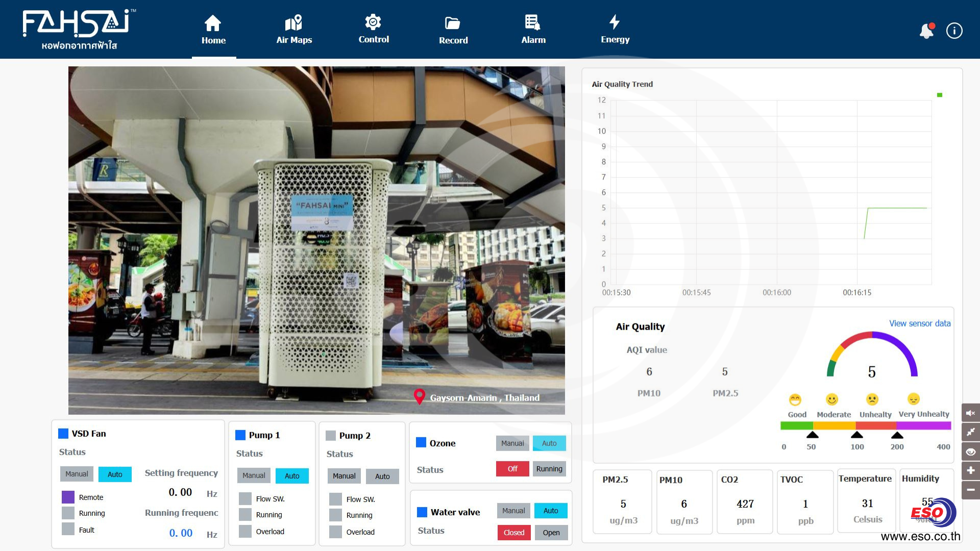
Task: Click the green legend swatch on the trend chart
Action: [939, 95]
